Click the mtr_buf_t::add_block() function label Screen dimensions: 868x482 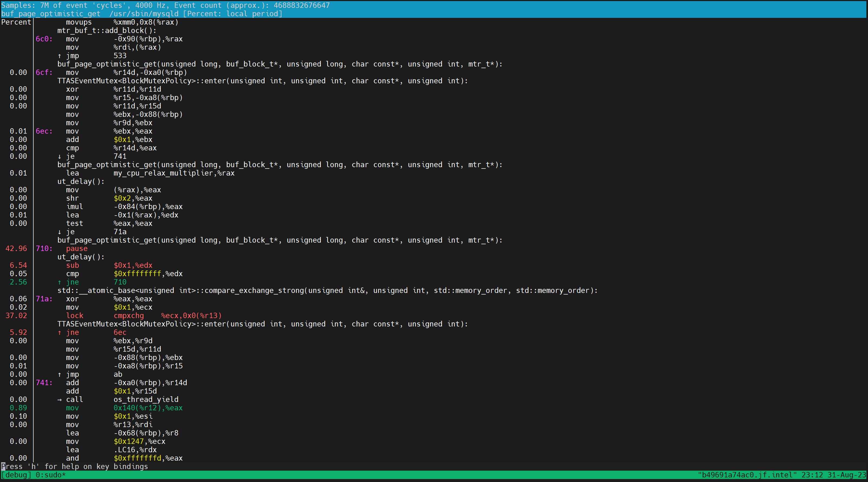107,31
